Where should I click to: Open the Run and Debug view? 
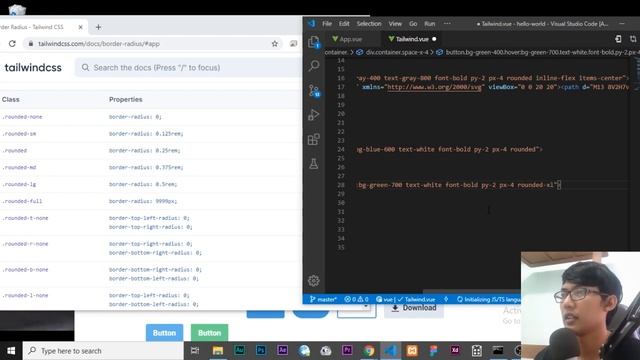pyautogui.click(x=313, y=115)
